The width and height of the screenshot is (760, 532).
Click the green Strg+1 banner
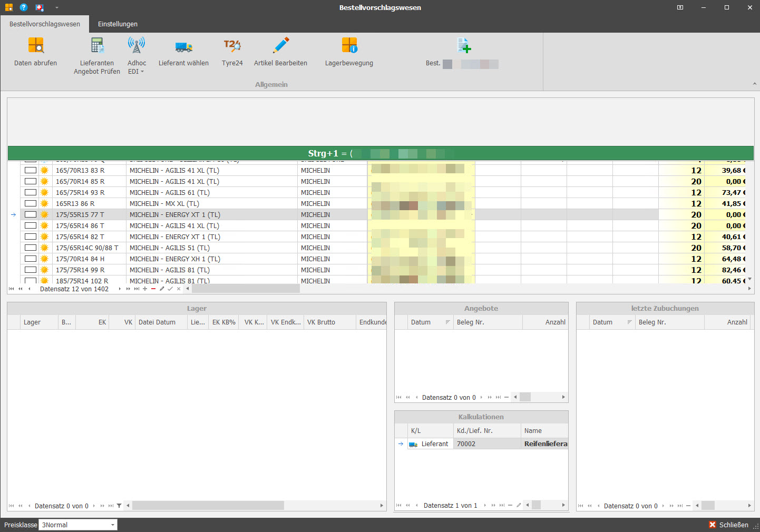tap(381, 153)
